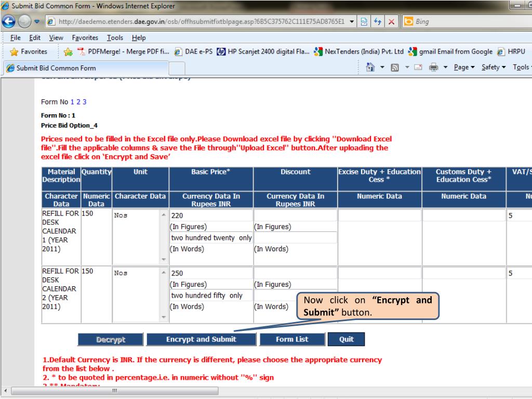Click words field 'two hundred twenty only'
The width and height of the screenshot is (532, 399).
pyautogui.click(x=211, y=238)
